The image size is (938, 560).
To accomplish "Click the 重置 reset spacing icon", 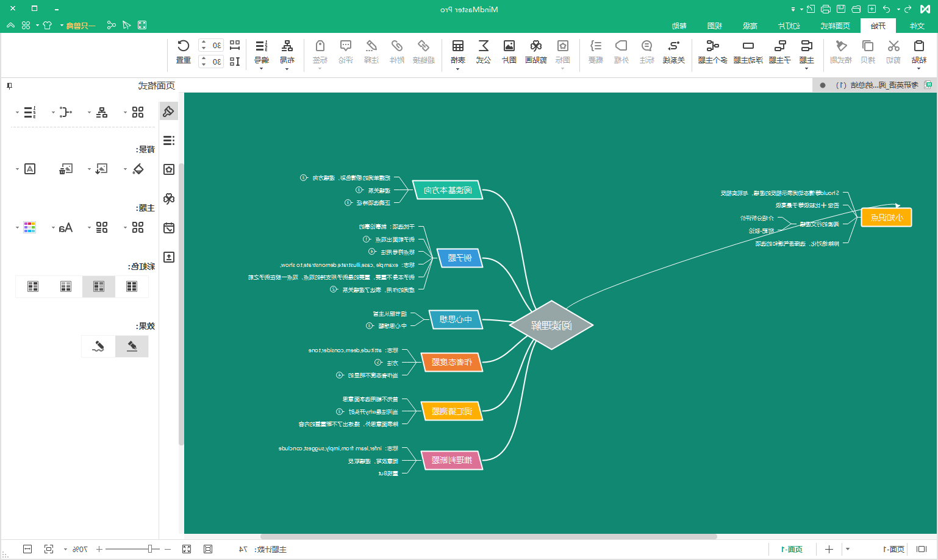I will click(184, 46).
